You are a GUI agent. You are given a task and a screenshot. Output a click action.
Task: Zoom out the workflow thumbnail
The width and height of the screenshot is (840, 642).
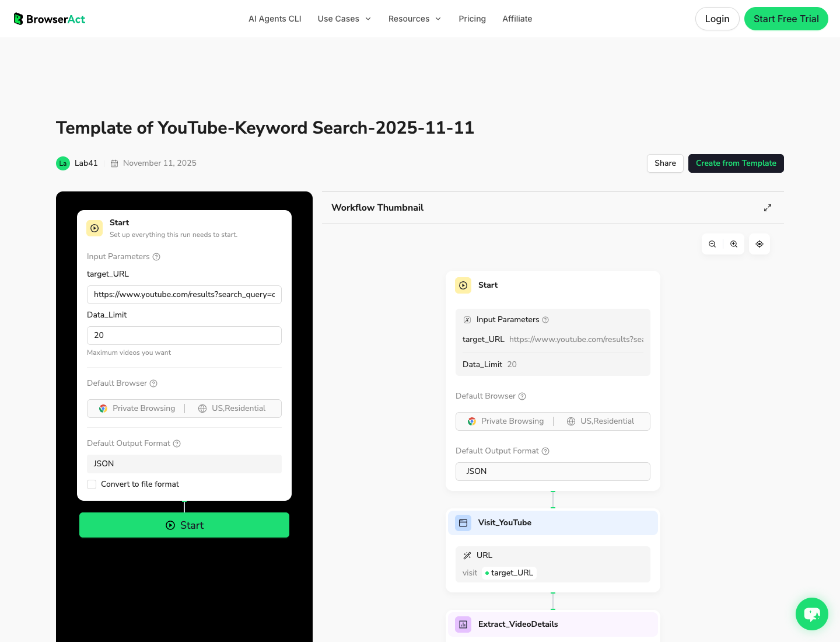point(712,244)
